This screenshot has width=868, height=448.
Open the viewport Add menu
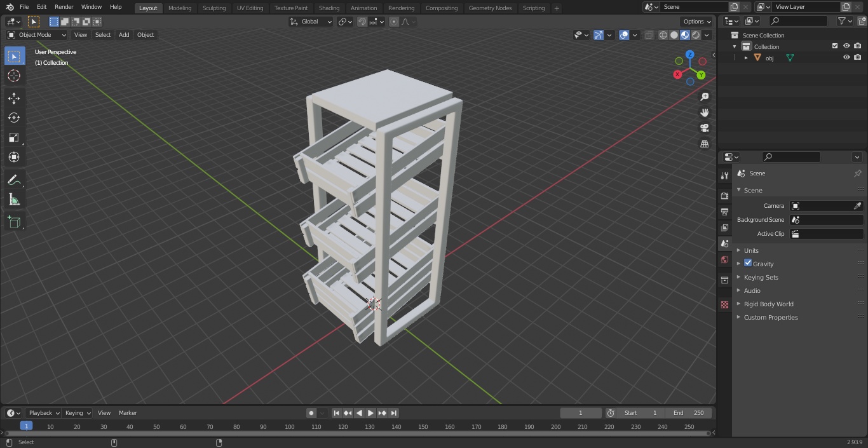124,35
